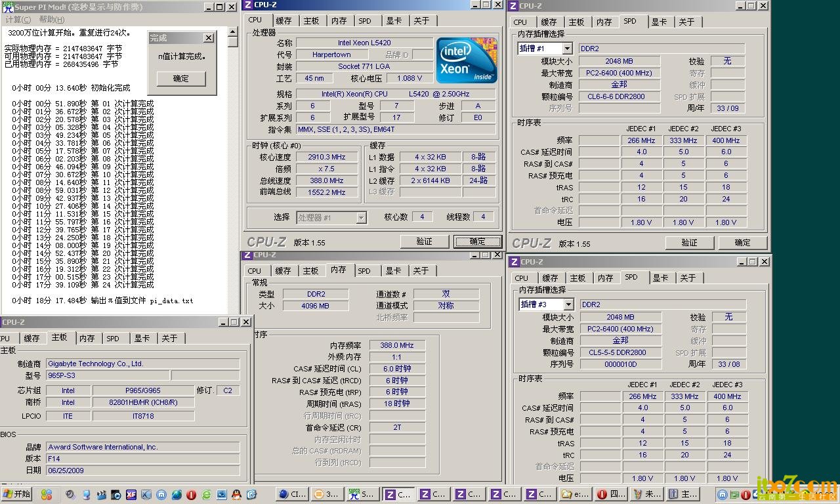Viewport: 840px width, 504px height.
Task: Click the 388.0 MHz memory frequency value
Action: (397, 345)
